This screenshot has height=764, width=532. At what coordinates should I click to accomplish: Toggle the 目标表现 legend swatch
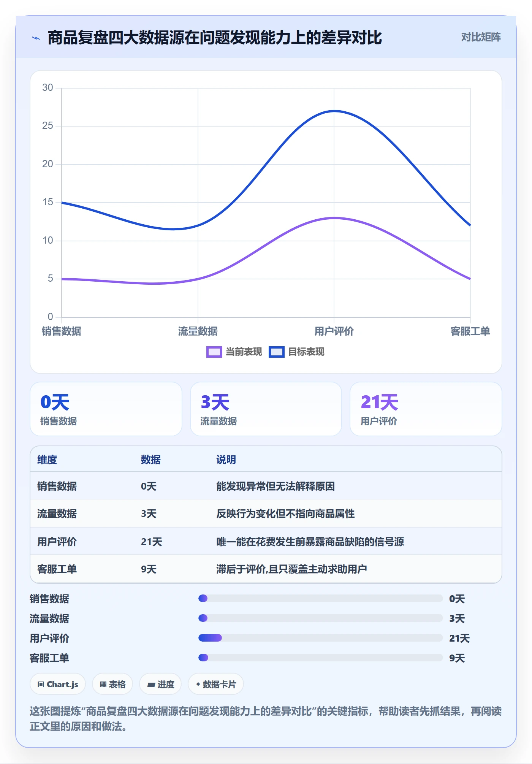coord(276,352)
